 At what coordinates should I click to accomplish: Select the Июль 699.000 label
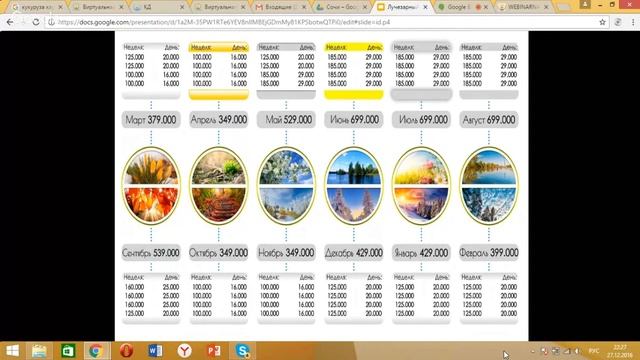pyautogui.click(x=421, y=120)
